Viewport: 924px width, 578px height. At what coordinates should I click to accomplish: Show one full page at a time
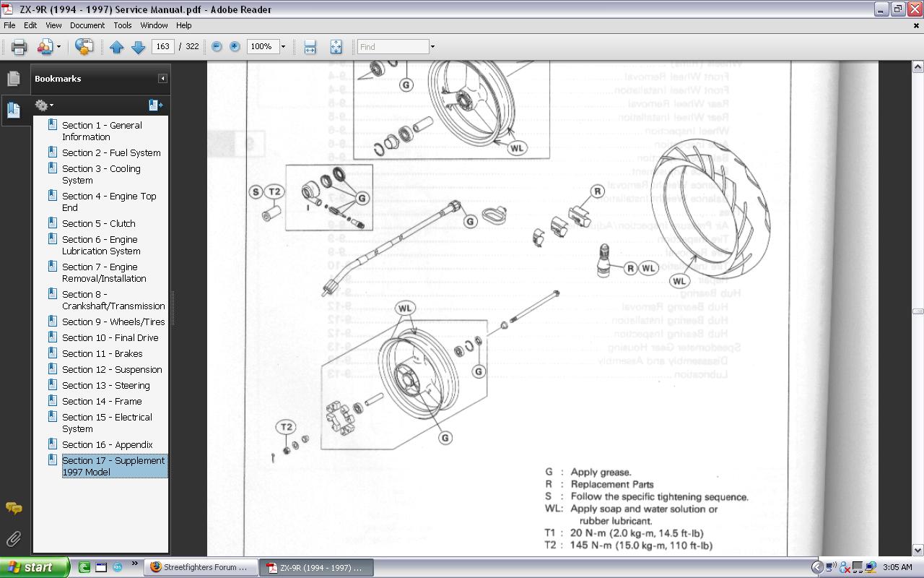(336, 47)
